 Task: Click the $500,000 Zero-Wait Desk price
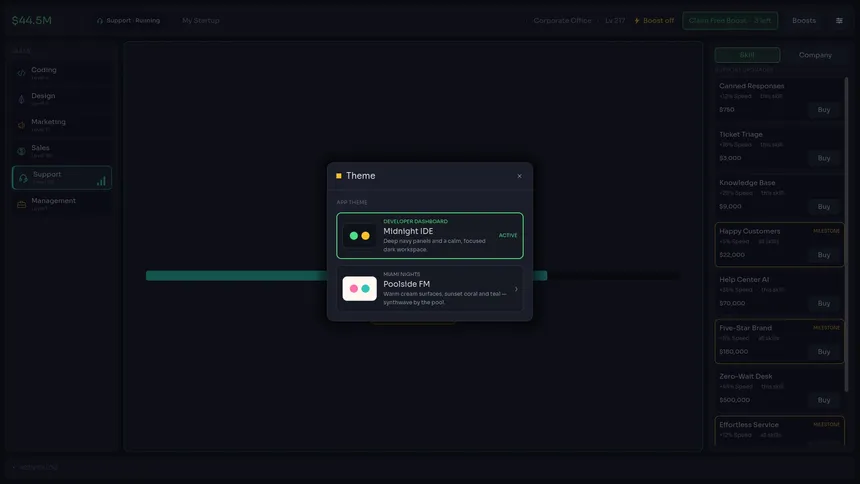pyautogui.click(x=734, y=400)
